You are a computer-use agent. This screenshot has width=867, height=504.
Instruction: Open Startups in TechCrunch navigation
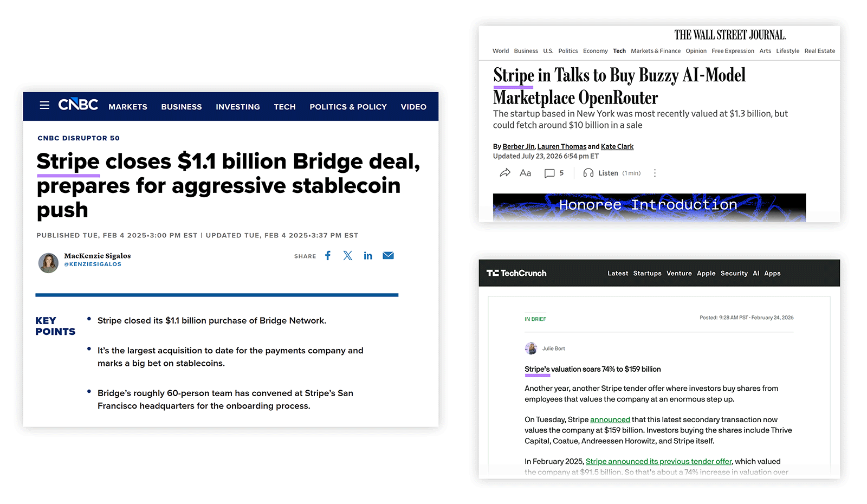pyautogui.click(x=648, y=273)
